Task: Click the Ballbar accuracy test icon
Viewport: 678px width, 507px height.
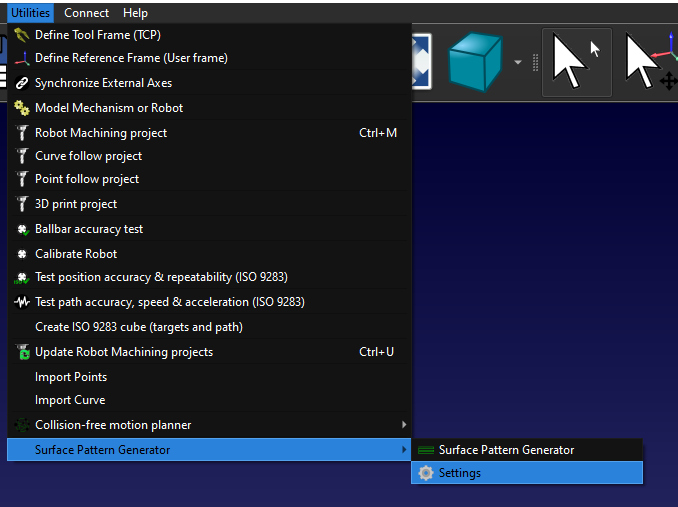Action: [x=22, y=230]
